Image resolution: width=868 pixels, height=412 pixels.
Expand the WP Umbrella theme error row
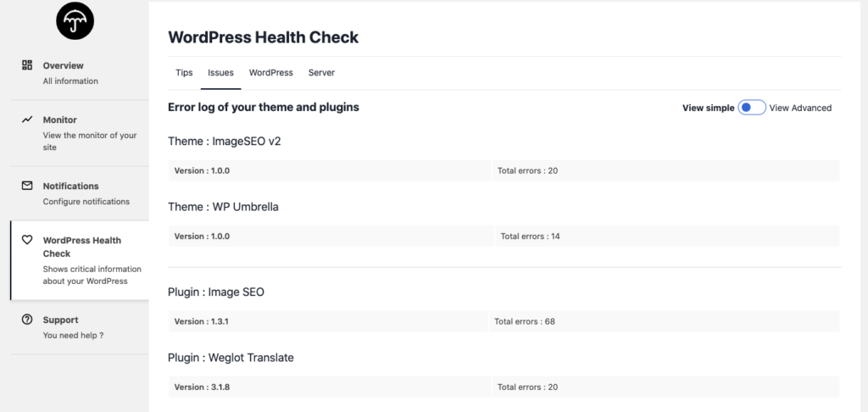coord(504,236)
